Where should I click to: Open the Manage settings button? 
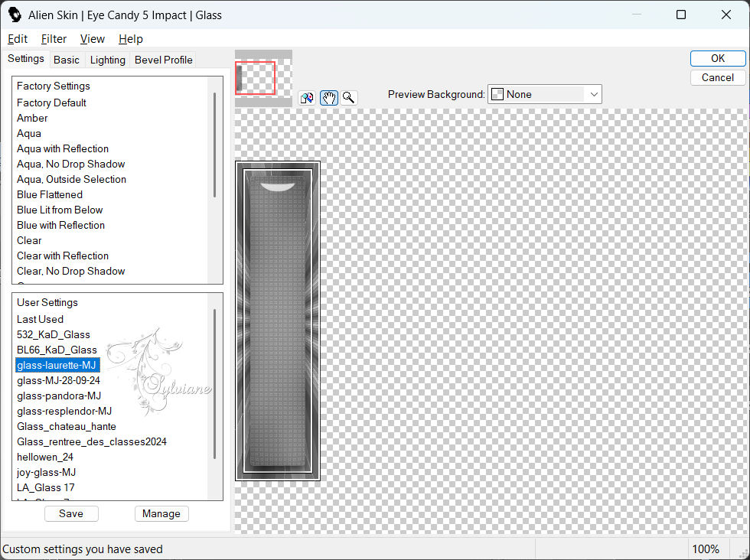161,513
